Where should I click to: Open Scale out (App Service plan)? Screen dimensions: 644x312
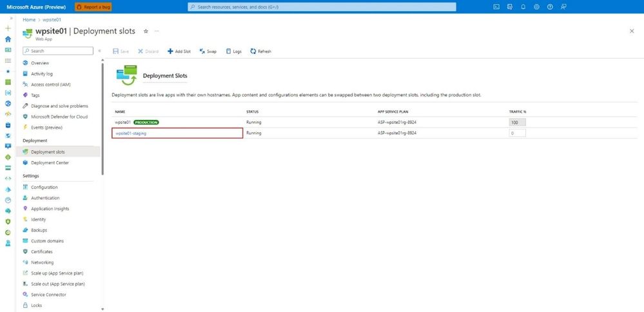[x=58, y=284]
